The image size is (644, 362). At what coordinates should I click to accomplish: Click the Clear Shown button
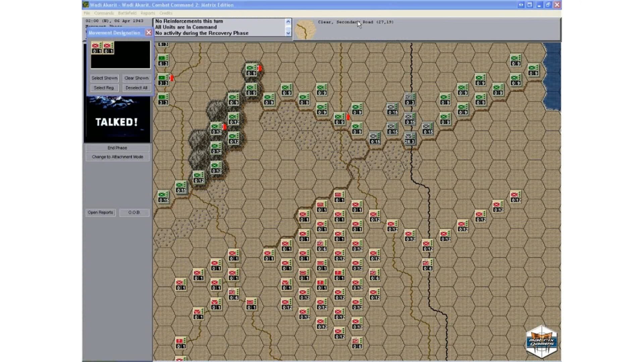[136, 78]
